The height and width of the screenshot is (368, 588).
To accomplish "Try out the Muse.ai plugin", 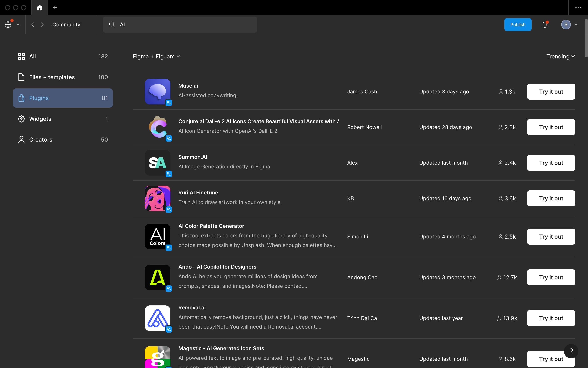I will point(551,92).
